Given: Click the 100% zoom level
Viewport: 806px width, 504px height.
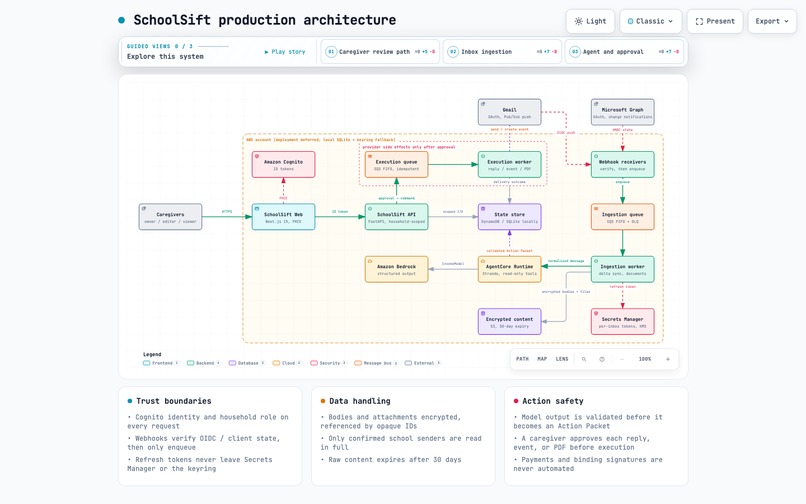Looking at the screenshot, I should pyautogui.click(x=645, y=359).
